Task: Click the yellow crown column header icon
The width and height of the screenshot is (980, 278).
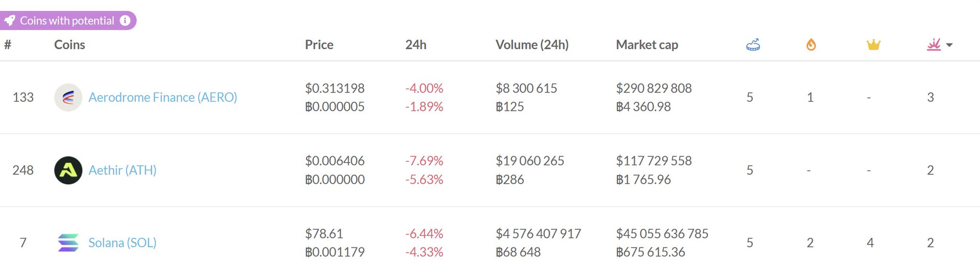Action: [x=873, y=45]
